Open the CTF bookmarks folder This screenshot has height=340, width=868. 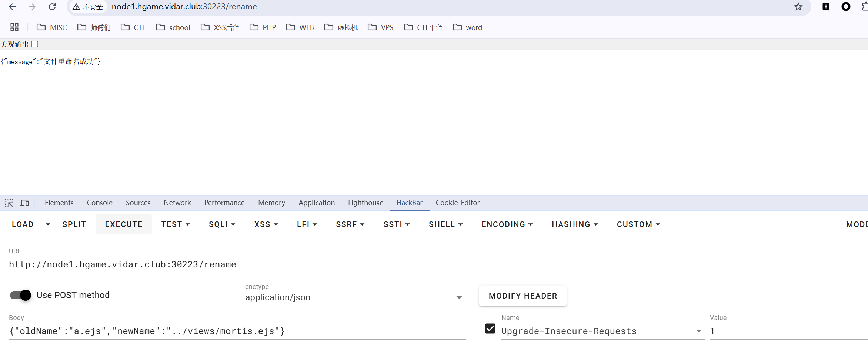click(133, 27)
